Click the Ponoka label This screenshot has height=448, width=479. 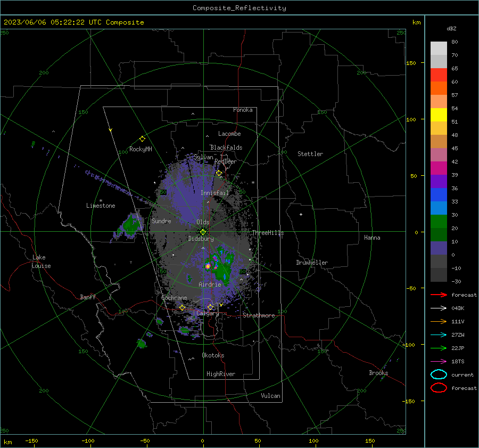click(243, 110)
